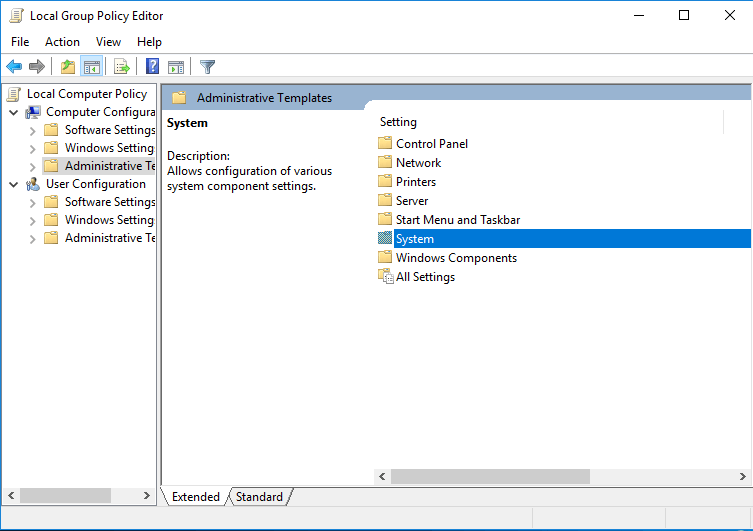
Task: Click the Filter funnel toolbar icon
Action: tap(207, 66)
